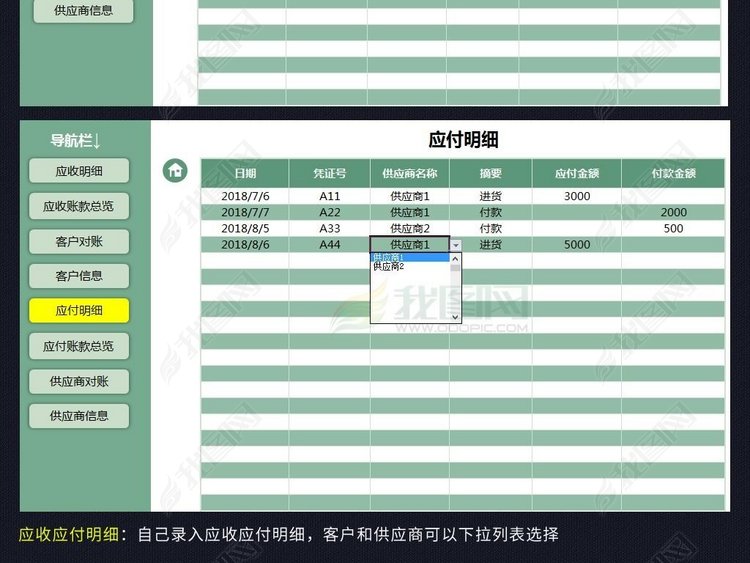Image resolution: width=750 pixels, height=563 pixels.
Task: Click the dropdown list scroll down arrow
Action: pos(455,317)
